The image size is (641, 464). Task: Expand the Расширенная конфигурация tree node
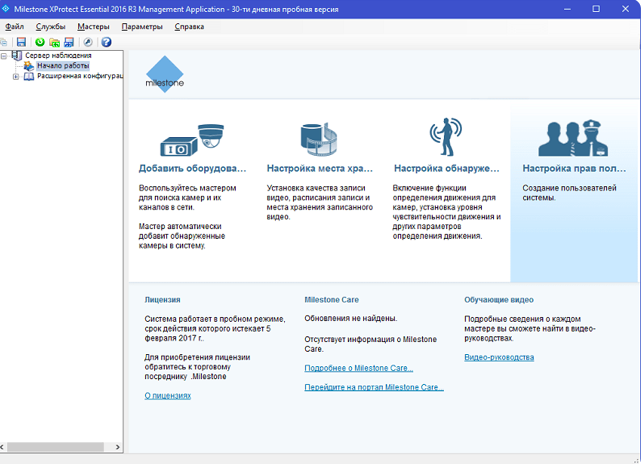(x=16, y=76)
